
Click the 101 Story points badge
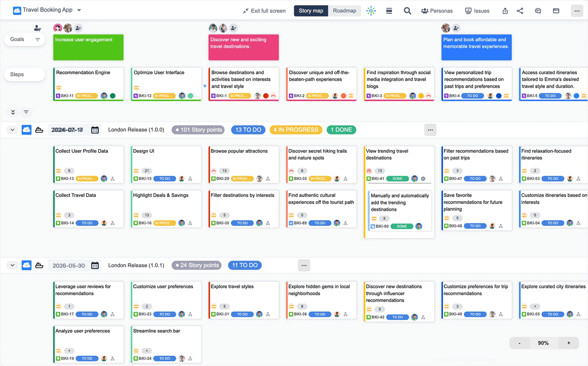(198, 130)
